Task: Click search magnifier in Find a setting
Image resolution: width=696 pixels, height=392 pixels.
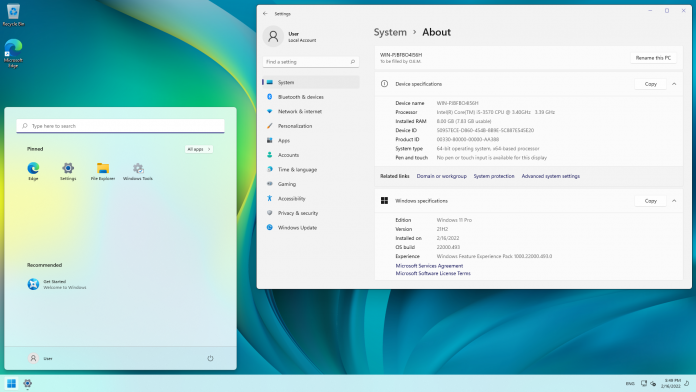Action: tap(353, 62)
